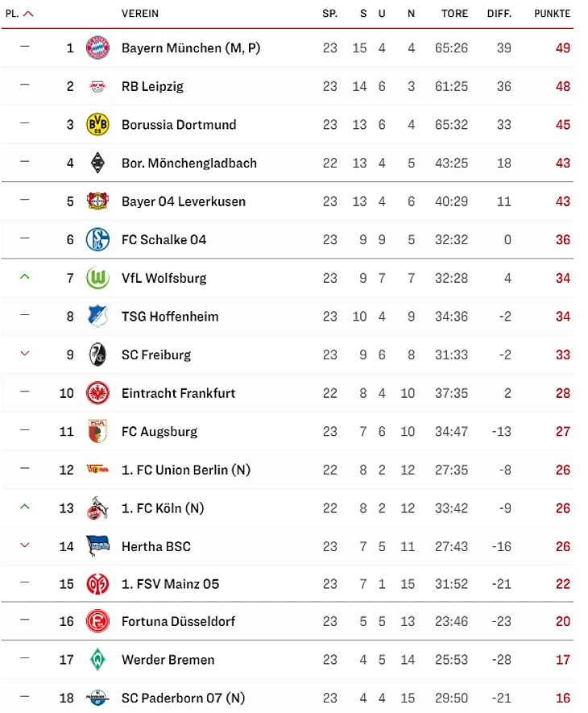588x713 pixels.
Task: Click the VfL Wolfsburg green logo
Action: (97, 278)
